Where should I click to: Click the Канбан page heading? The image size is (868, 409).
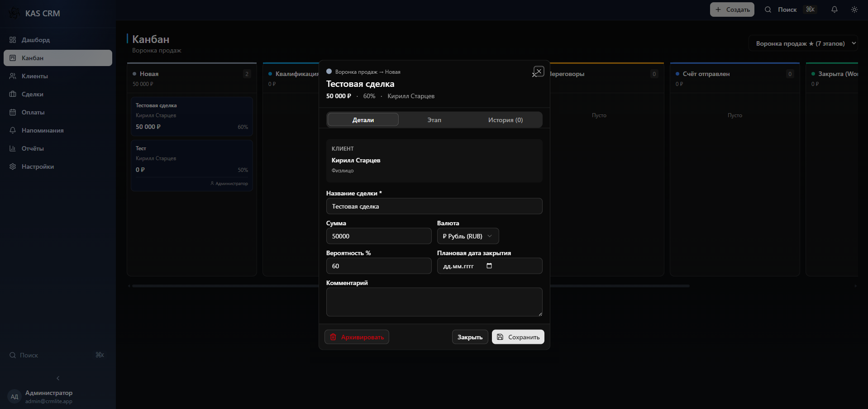tap(151, 39)
